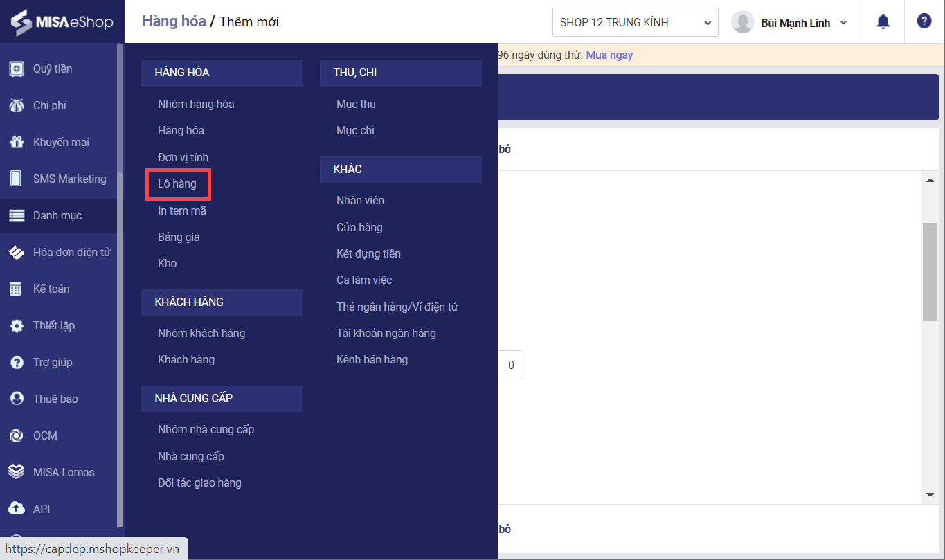Open the SHOP 12 TRUNG KÍNH store dropdown
This screenshot has width=945, height=560.
[x=636, y=22]
